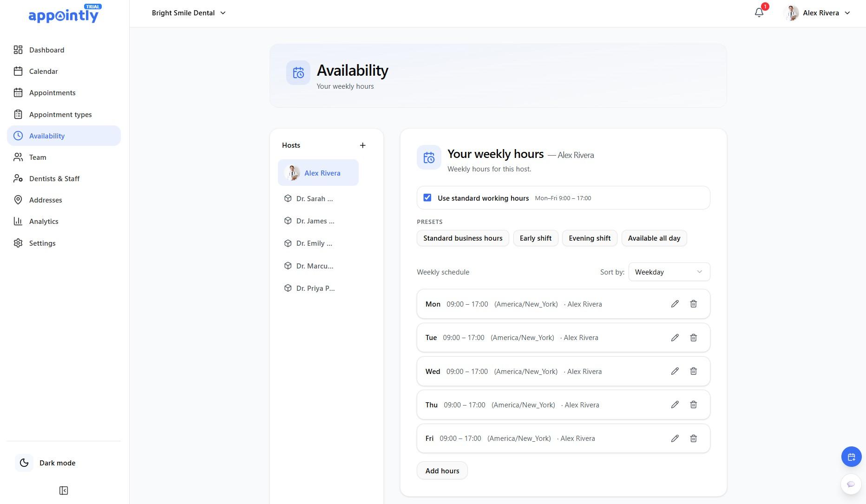Click the floating new appointment button
Viewport: 866px width, 504px height.
[x=851, y=457]
